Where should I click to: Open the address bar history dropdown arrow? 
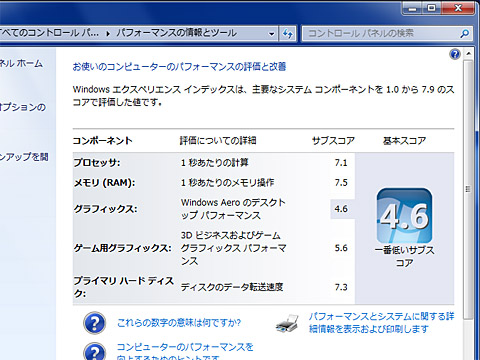pyautogui.click(x=271, y=34)
